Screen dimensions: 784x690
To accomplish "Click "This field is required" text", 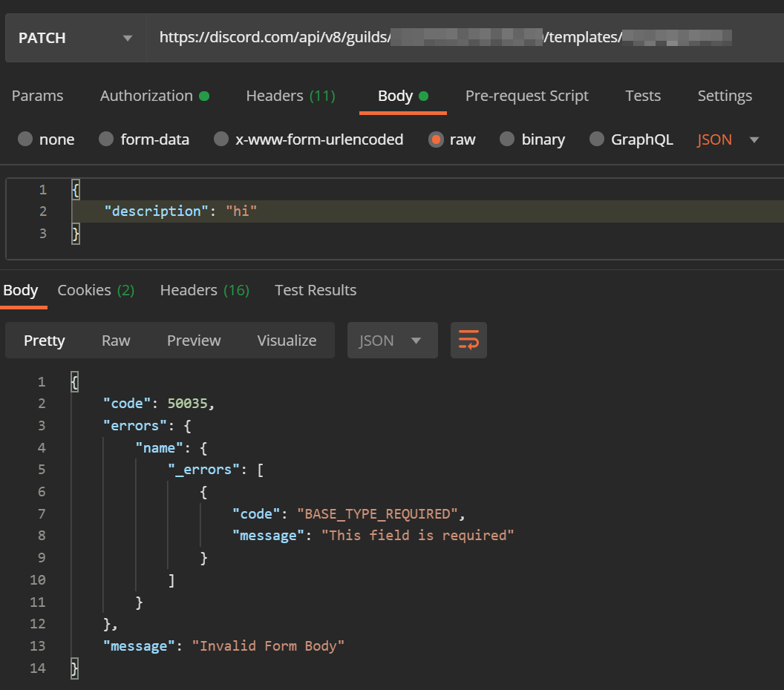I will [x=417, y=536].
